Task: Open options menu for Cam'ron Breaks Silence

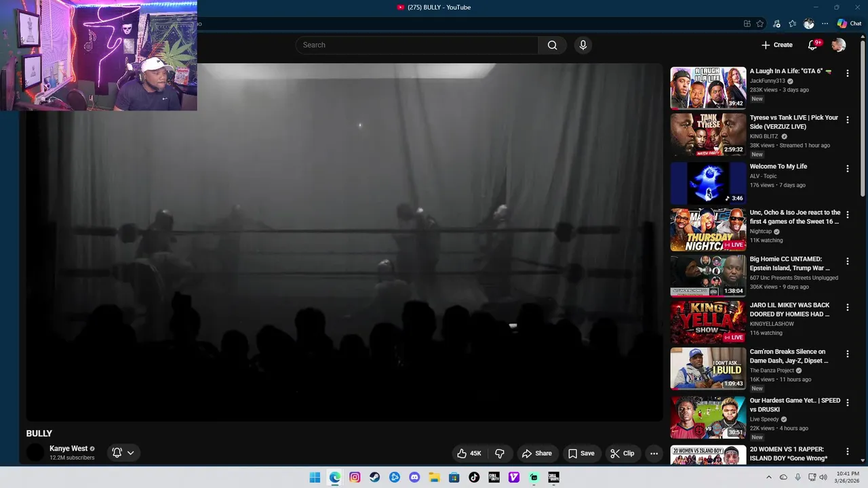Action: tap(847, 354)
